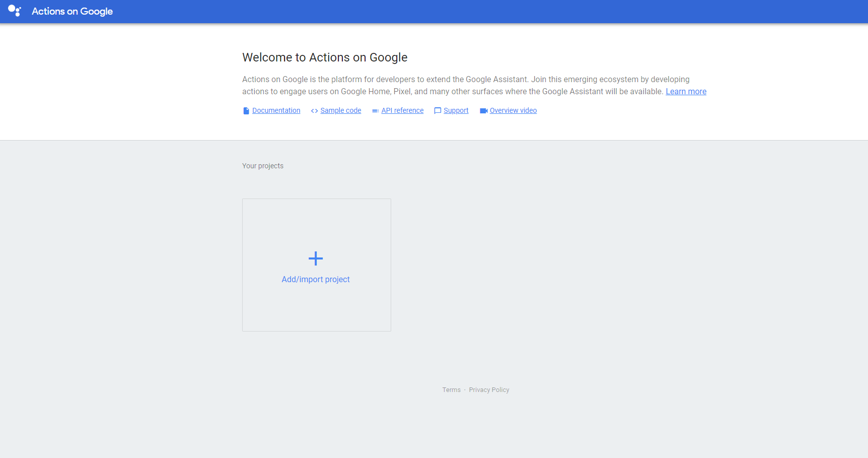Click the Documentation page icon
Viewport: 868px width, 458px height.
(x=246, y=111)
